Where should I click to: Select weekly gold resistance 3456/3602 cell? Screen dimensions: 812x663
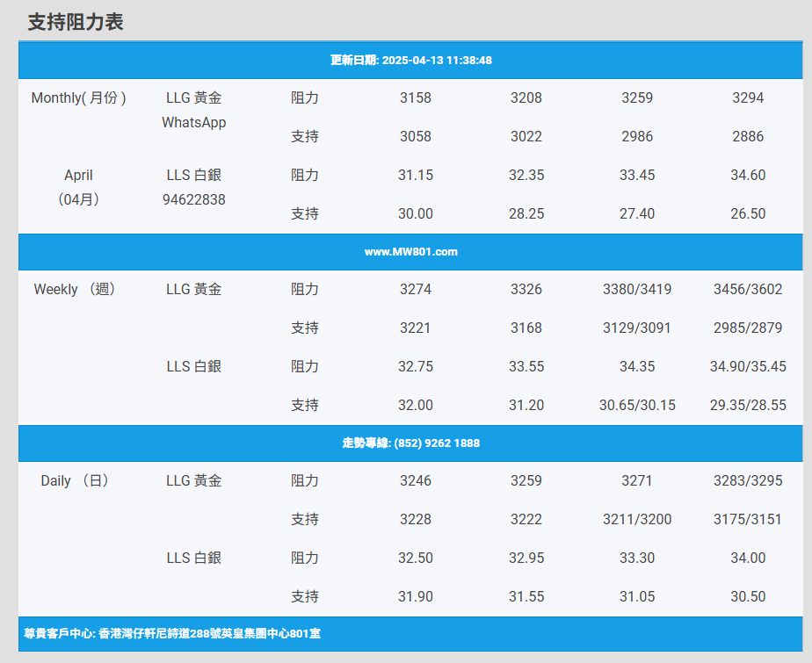747,290
